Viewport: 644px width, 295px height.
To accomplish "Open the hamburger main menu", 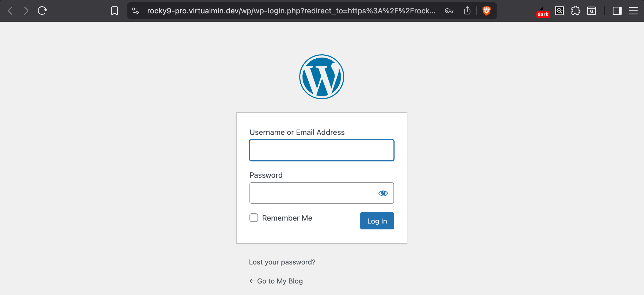I will pos(633,11).
